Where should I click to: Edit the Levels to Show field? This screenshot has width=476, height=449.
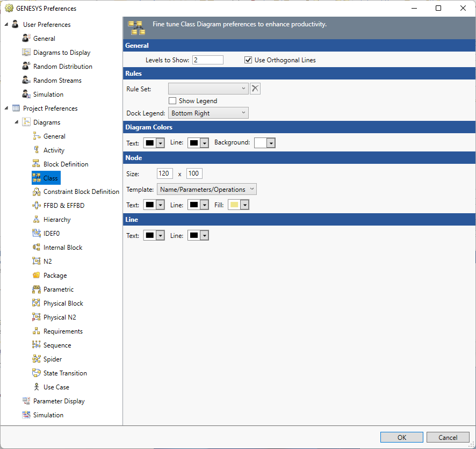(x=207, y=60)
